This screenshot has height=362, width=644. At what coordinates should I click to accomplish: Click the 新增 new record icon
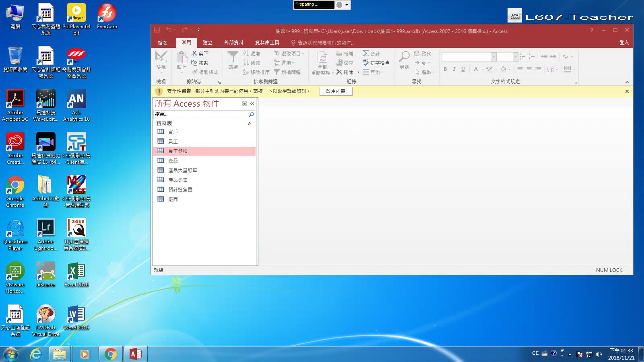tap(339, 53)
